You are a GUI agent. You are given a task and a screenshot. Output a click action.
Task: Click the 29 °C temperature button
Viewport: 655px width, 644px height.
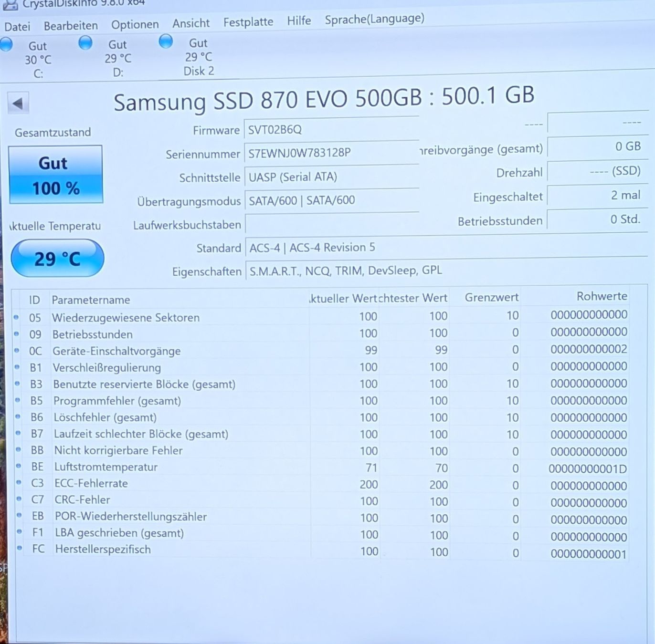[57, 258]
